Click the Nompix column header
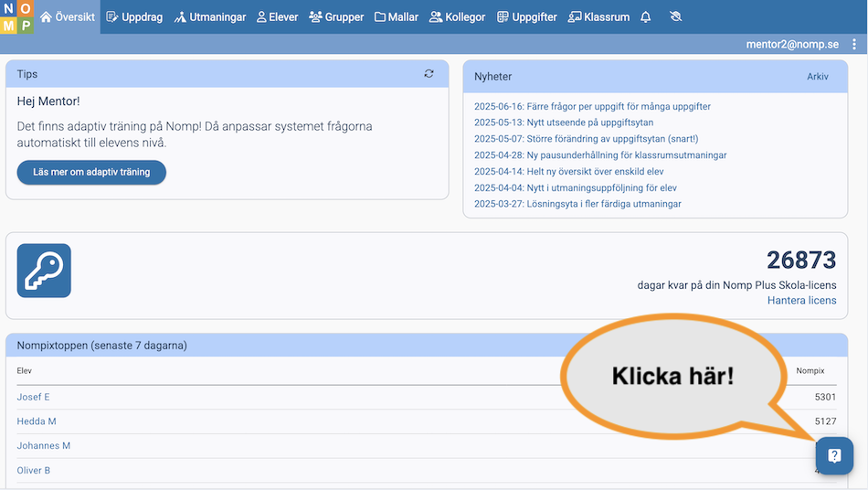Image resolution: width=868 pixels, height=490 pixels. [x=810, y=370]
